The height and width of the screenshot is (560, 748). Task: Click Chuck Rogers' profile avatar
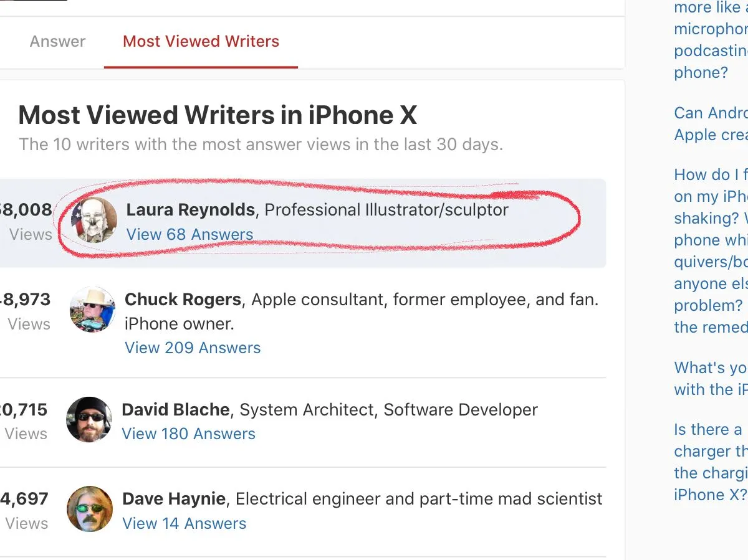(x=92, y=310)
